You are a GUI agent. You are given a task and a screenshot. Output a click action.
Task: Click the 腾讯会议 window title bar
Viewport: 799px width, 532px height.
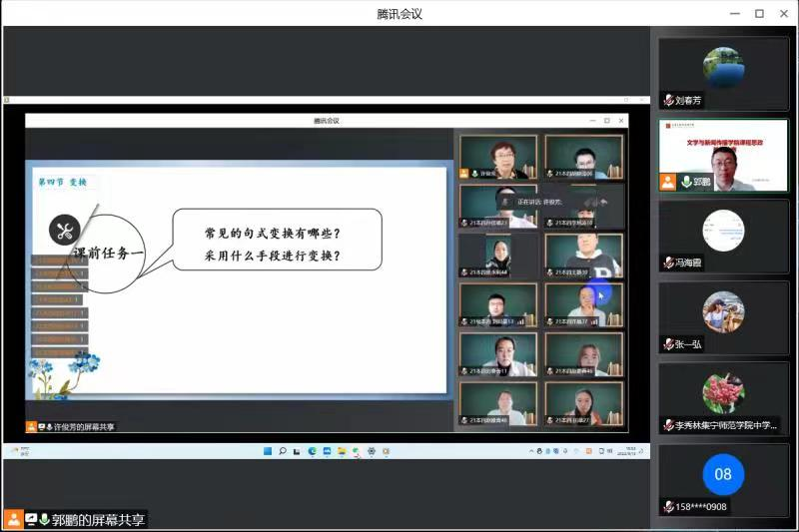coord(399,13)
